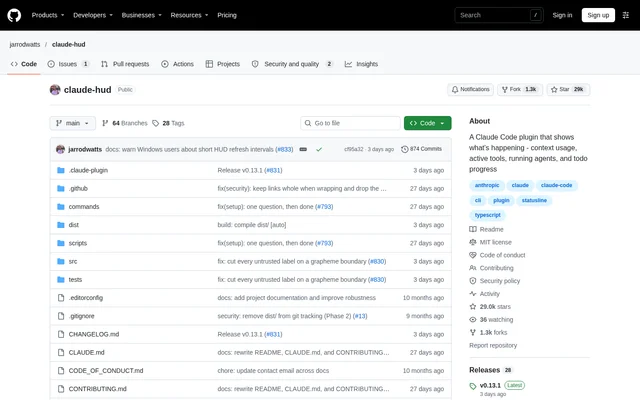
Task: Click the cli topic tag
Action: coord(478,200)
